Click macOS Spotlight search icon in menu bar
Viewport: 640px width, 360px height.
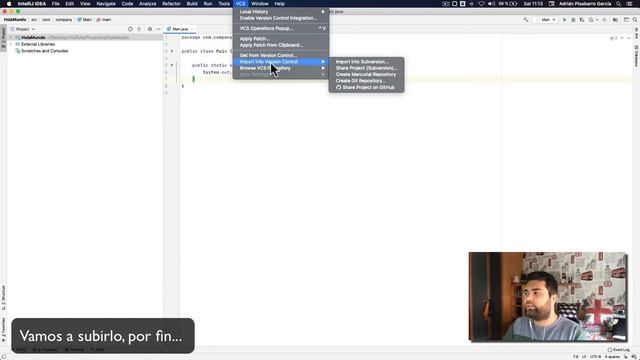(619, 4)
